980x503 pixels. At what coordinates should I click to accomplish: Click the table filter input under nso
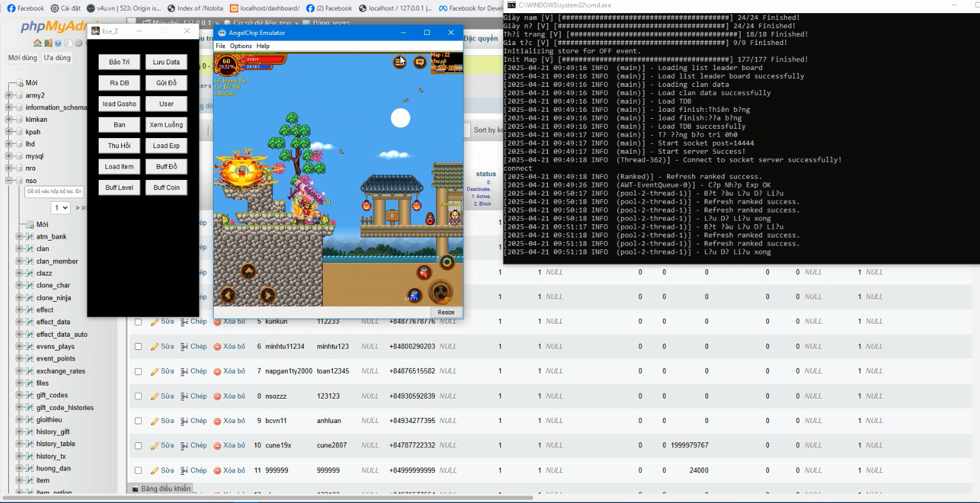tap(54, 191)
